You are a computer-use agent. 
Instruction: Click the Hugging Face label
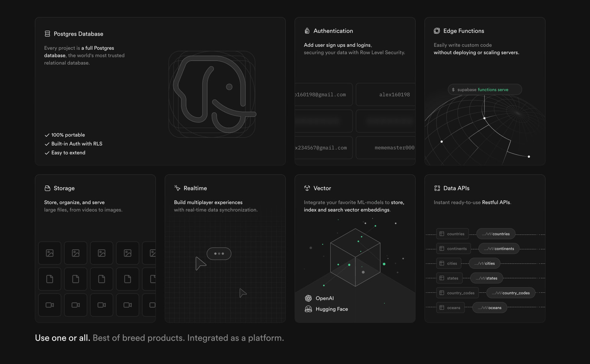click(x=332, y=309)
